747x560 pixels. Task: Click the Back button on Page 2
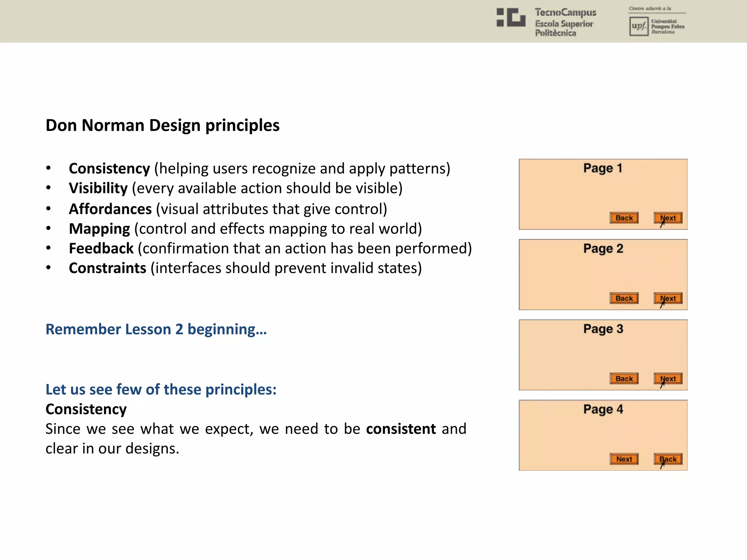click(x=624, y=298)
